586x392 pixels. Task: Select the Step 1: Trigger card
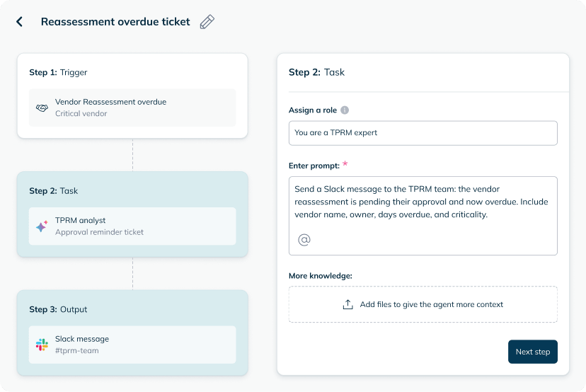pyautogui.click(x=132, y=96)
